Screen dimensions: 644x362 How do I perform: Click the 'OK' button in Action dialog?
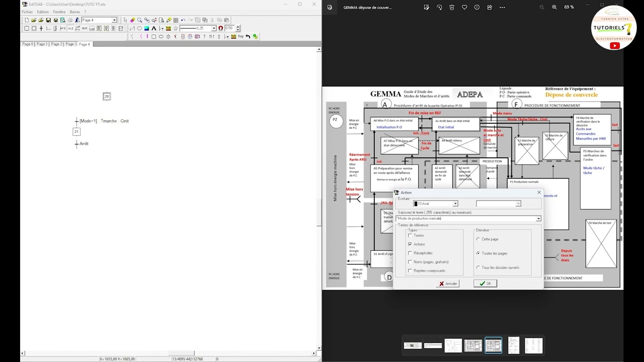(x=486, y=284)
